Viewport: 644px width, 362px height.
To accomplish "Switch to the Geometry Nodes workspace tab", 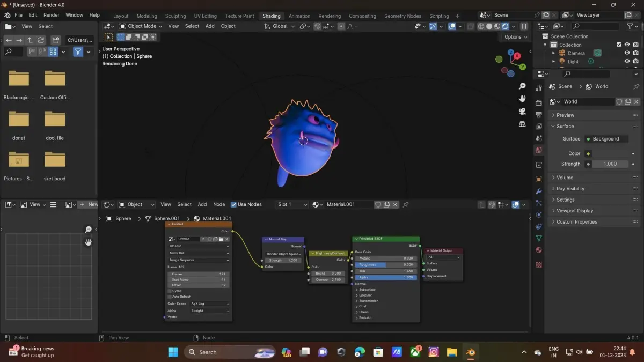I will [x=402, y=16].
